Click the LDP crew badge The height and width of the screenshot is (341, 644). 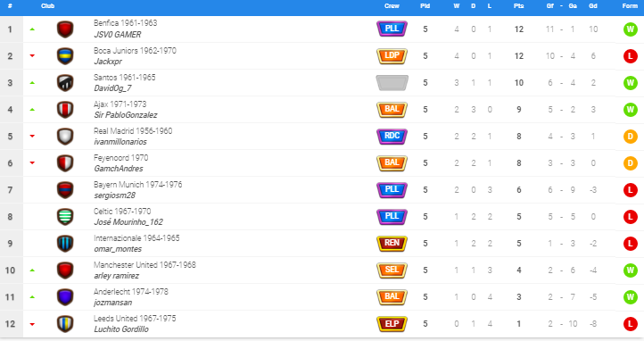(x=392, y=56)
